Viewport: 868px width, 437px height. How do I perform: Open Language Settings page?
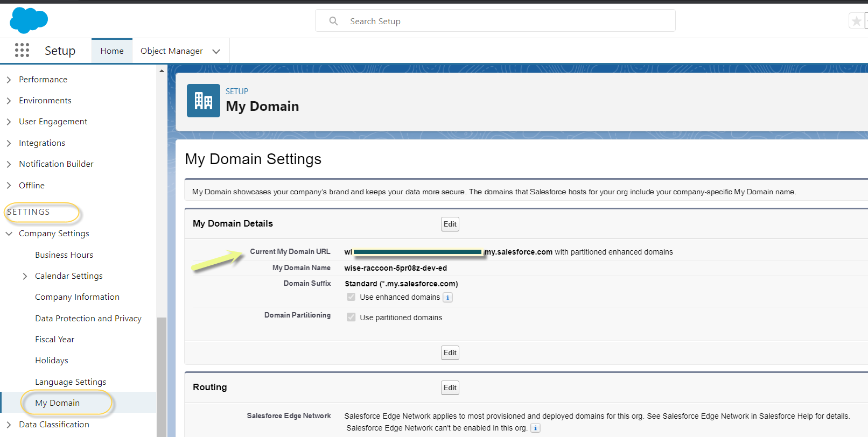71,382
